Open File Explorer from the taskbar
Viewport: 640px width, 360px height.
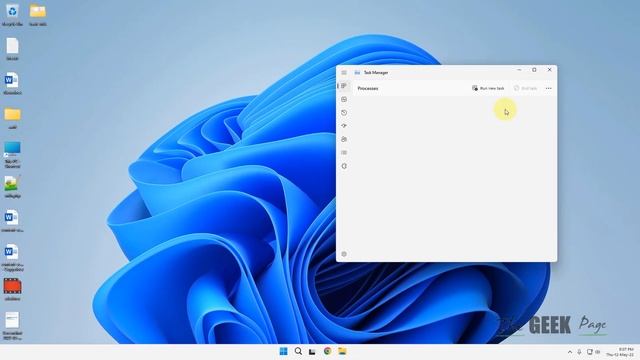coord(342,351)
